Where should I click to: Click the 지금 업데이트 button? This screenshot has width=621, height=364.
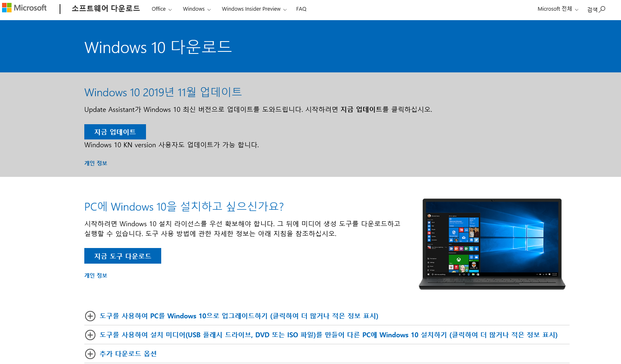coord(115,132)
